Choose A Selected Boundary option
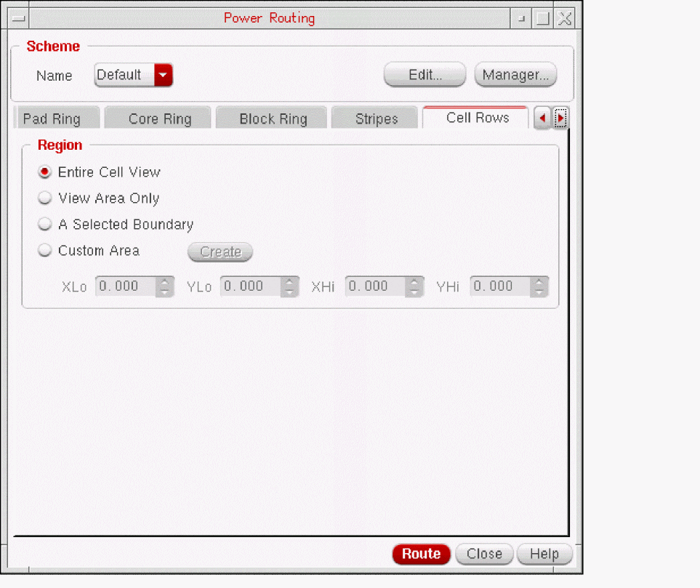 click(x=44, y=224)
